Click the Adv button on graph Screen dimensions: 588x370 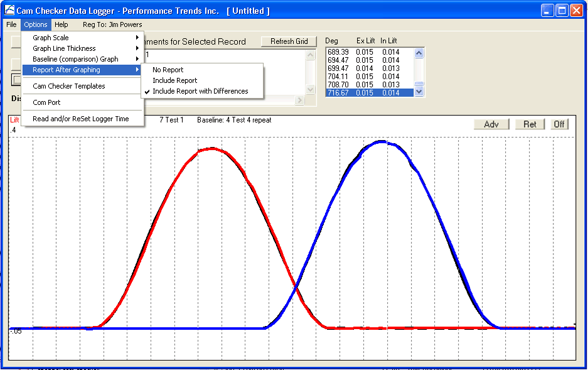click(x=491, y=124)
